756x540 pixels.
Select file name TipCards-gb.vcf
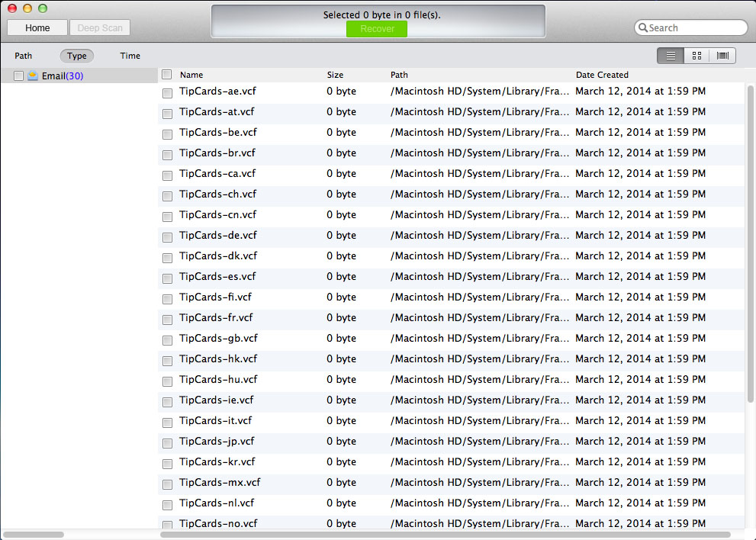tap(218, 339)
